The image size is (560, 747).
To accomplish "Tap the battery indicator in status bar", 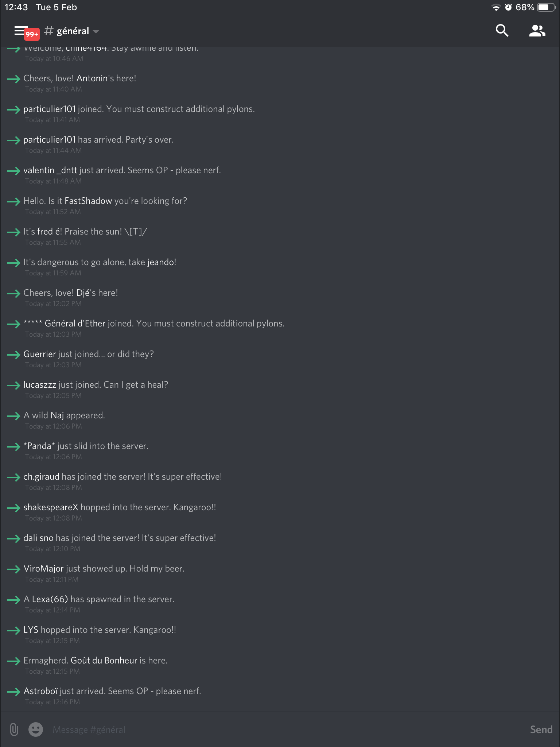I will (546, 7).
